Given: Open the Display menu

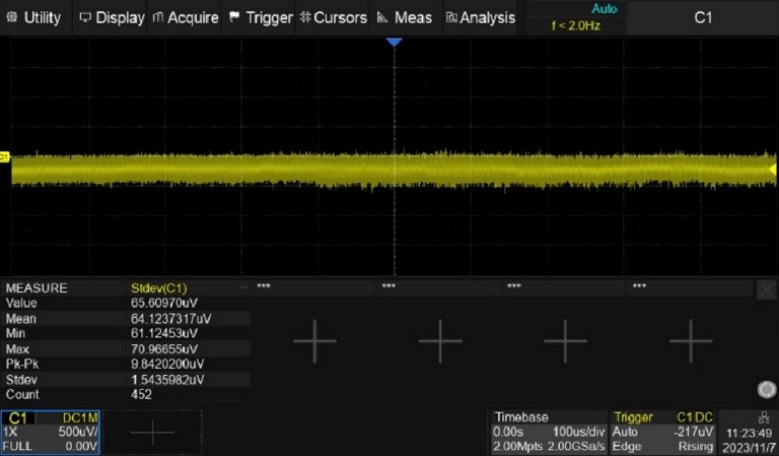Looking at the screenshot, I should pyautogui.click(x=111, y=18).
